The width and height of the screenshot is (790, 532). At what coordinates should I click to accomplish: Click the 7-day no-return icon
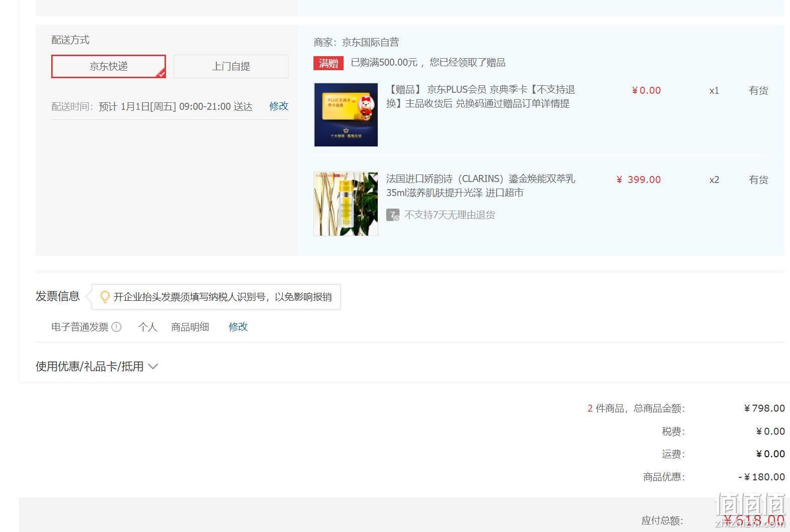coord(393,215)
